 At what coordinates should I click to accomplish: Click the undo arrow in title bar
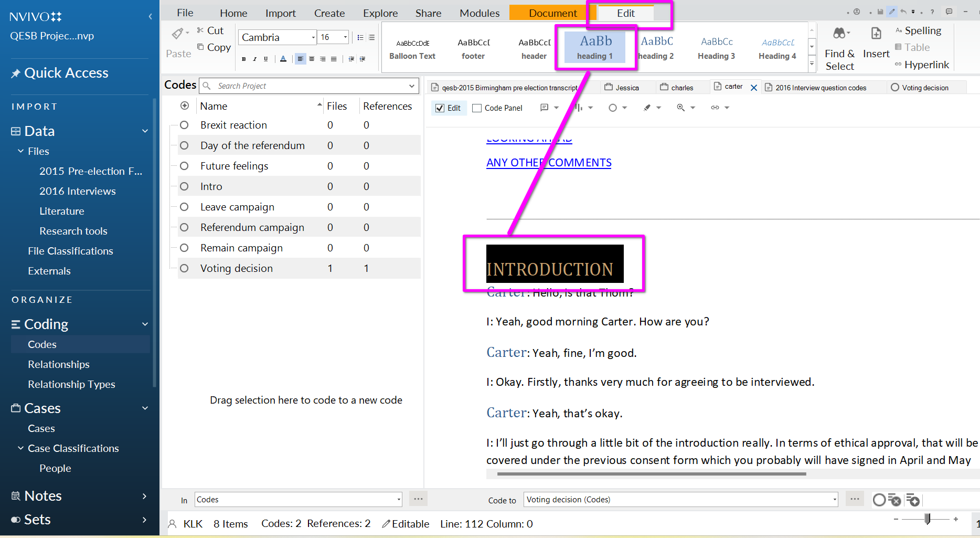point(903,12)
